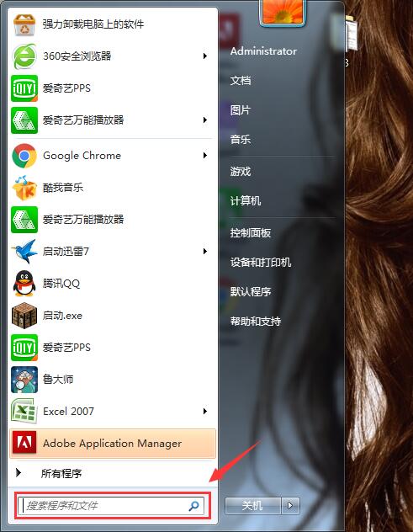The width and height of the screenshot is (413, 532).
Task: Expand submenu arrow beside upper 爱奇艺万能播放器
Action: pyautogui.click(x=204, y=120)
